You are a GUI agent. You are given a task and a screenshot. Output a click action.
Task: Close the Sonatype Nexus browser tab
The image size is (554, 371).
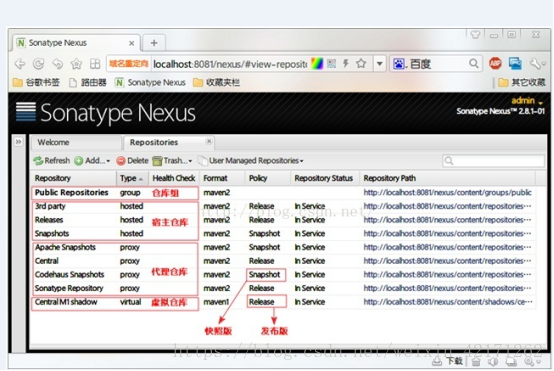coord(131,43)
